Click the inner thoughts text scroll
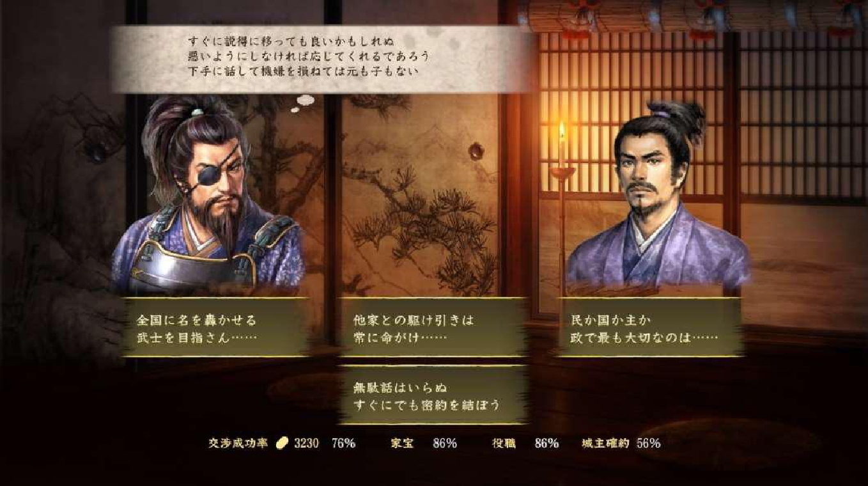Image resolution: width=868 pixels, height=486 pixels. (x=322, y=59)
